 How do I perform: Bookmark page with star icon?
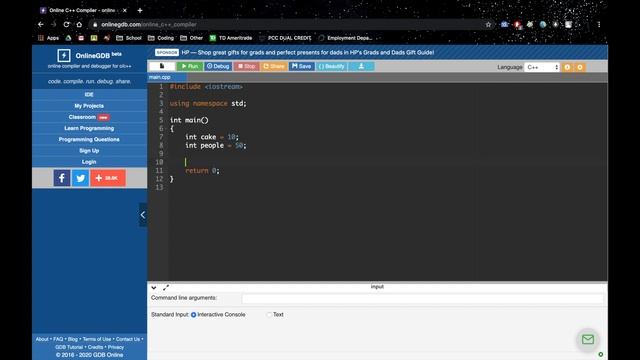tap(488, 24)
